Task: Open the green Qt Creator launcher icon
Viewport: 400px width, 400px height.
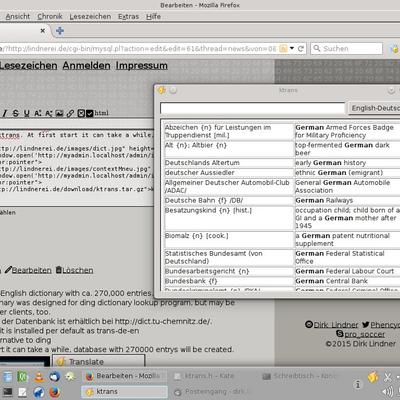Action: click(x=23, y=377)
